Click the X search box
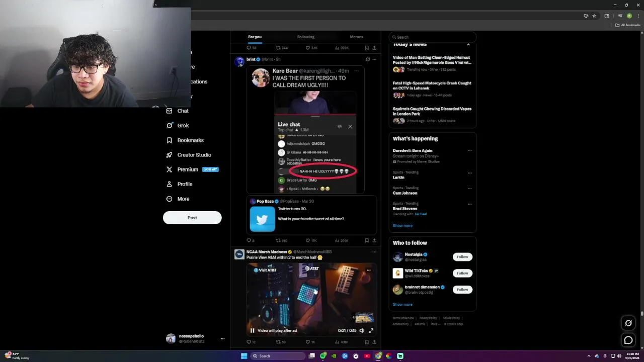 pos(432,37)
